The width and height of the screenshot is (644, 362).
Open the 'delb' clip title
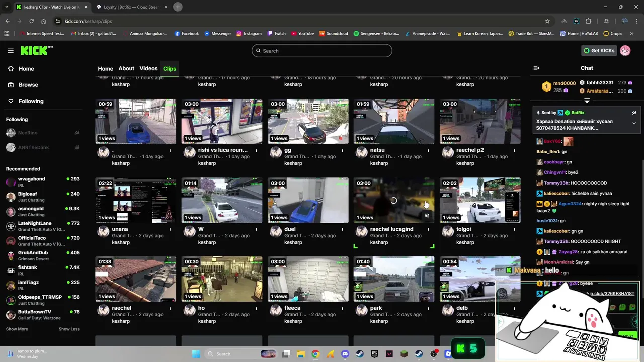click(462, 308)
